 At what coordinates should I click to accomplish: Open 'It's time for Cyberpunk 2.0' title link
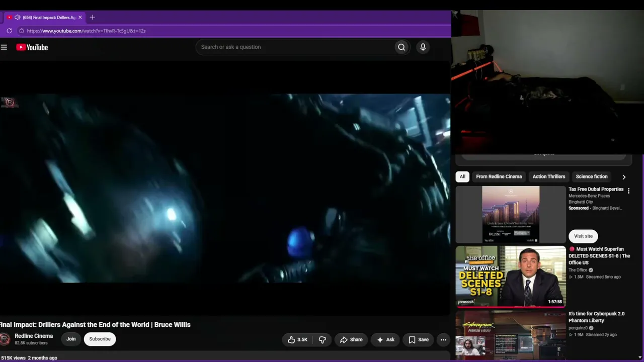click(x=596, y=317)
